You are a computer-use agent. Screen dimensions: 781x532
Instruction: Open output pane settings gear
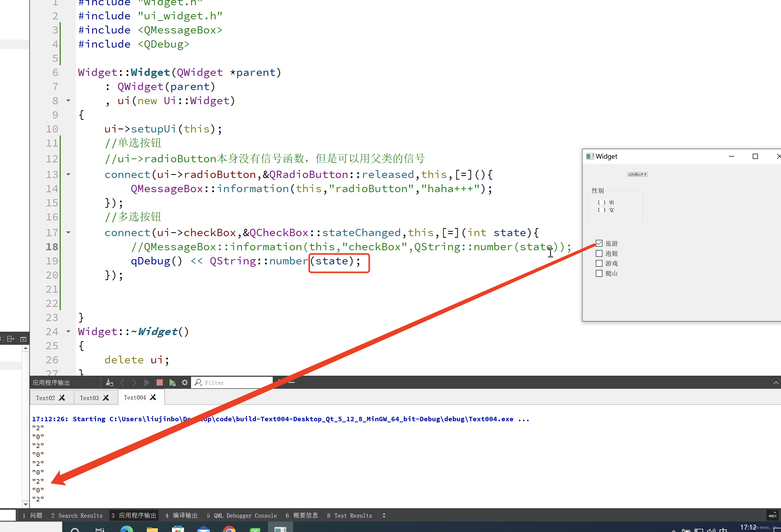tap(185, 383)
